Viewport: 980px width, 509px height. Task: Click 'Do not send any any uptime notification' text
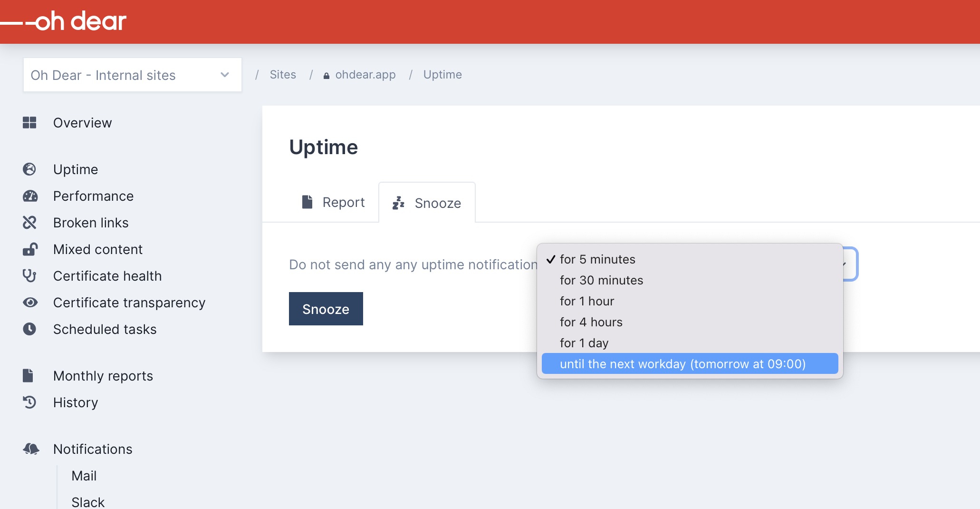(x=413, y=264)
